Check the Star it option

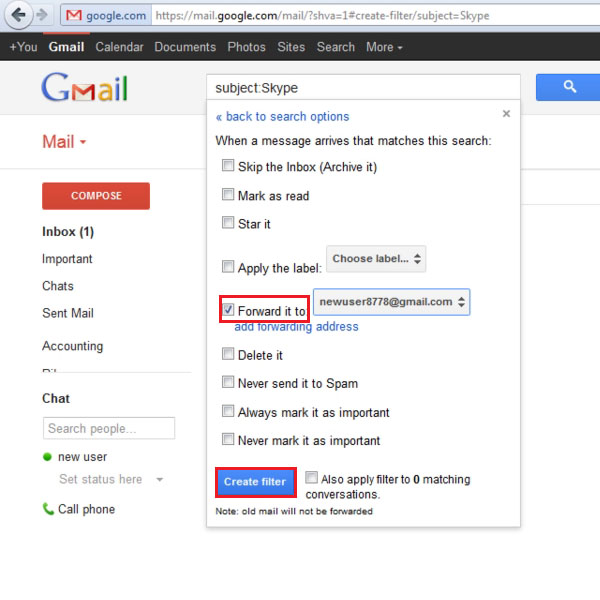pos(228,222)
